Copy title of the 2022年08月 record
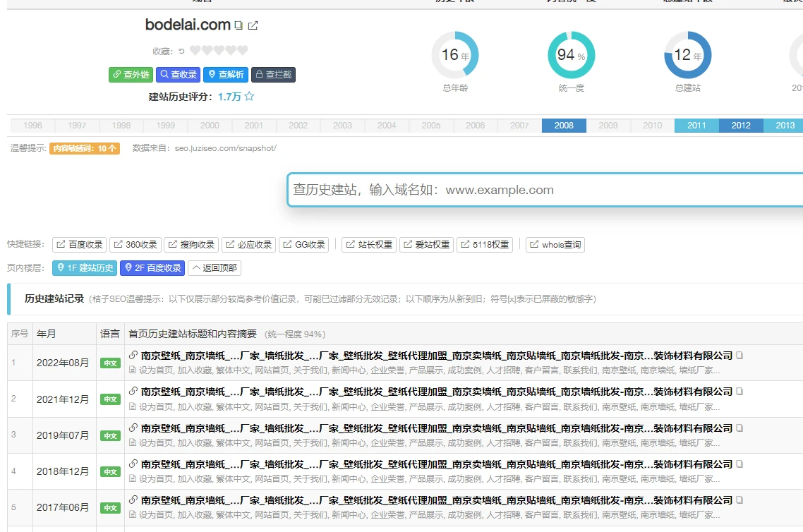The image size is (803, 532). click(739, 356)
